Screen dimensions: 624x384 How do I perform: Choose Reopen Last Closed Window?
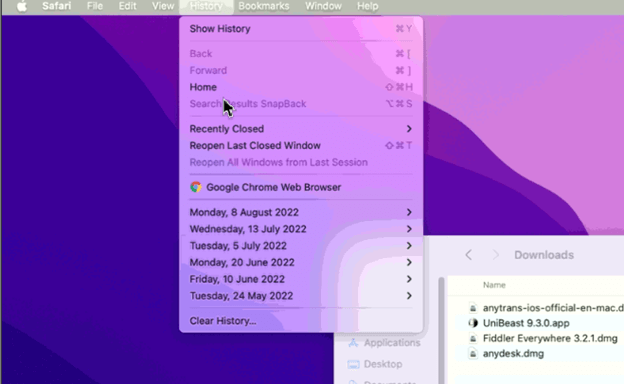tap(301, 146)
